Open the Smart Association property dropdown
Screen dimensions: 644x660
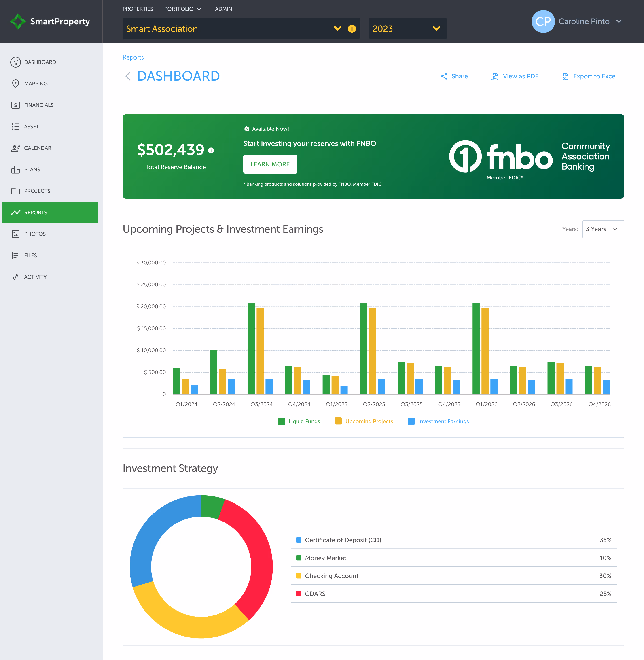(x=241, y=29)
